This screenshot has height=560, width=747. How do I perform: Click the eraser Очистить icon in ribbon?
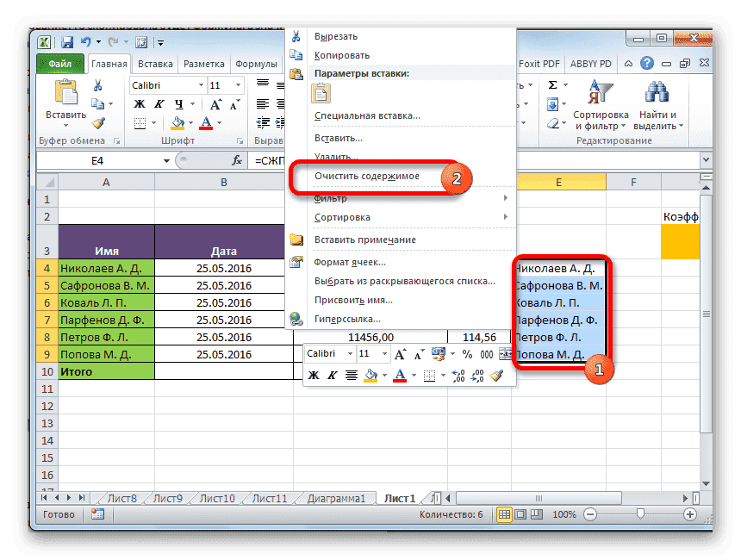553,122
